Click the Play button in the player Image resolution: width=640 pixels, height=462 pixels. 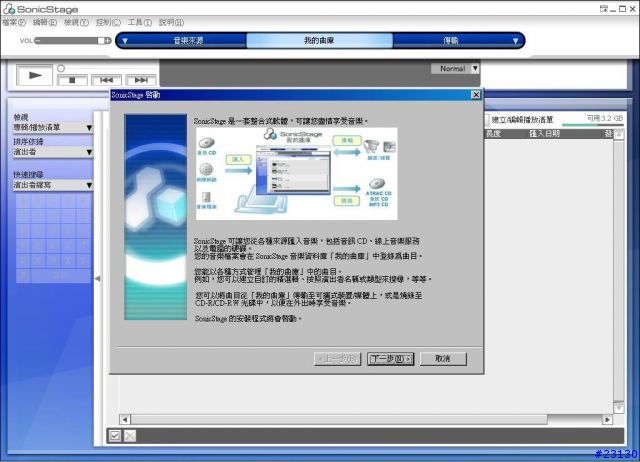tap(35, 75)
